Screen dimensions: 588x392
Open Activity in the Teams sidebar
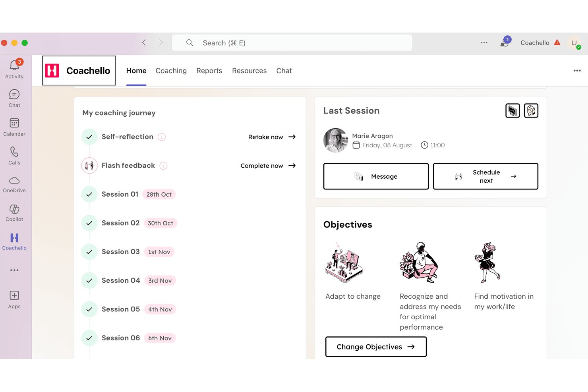(14, 69)
